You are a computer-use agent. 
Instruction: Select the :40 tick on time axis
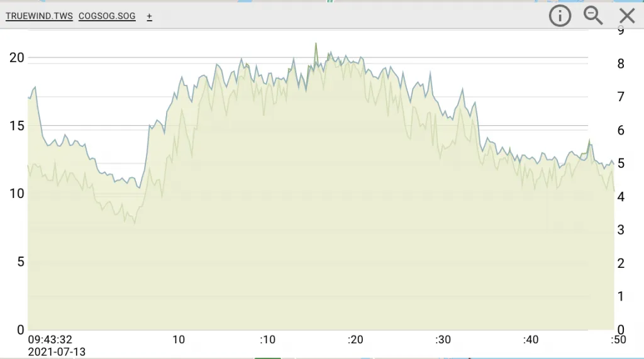(x=531, y=340)
